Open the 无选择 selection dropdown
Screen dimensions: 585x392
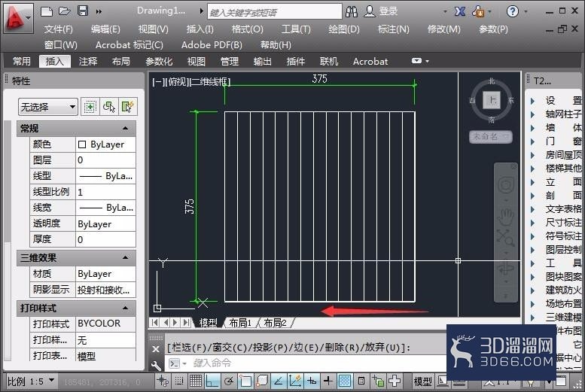tap(47, 107)
